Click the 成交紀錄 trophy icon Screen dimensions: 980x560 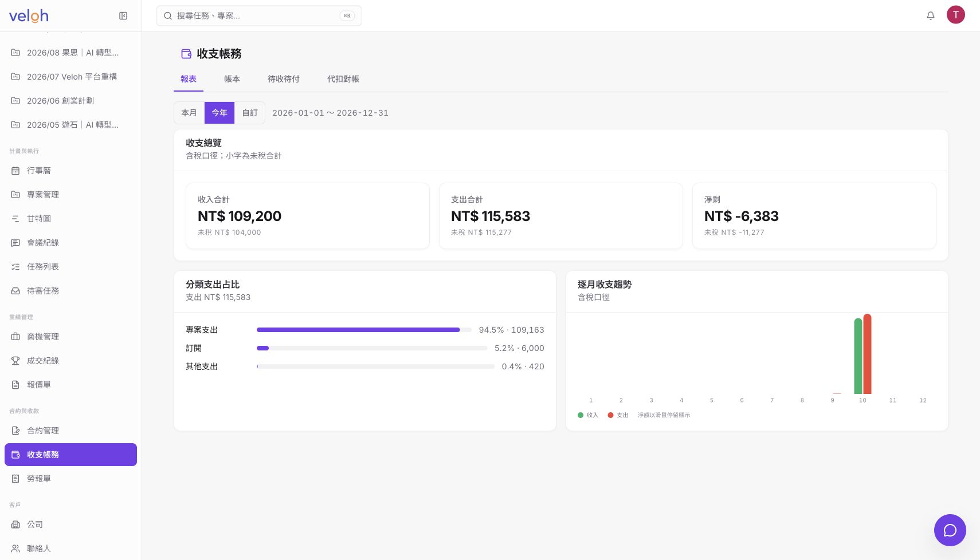click(x=15, y=361)
